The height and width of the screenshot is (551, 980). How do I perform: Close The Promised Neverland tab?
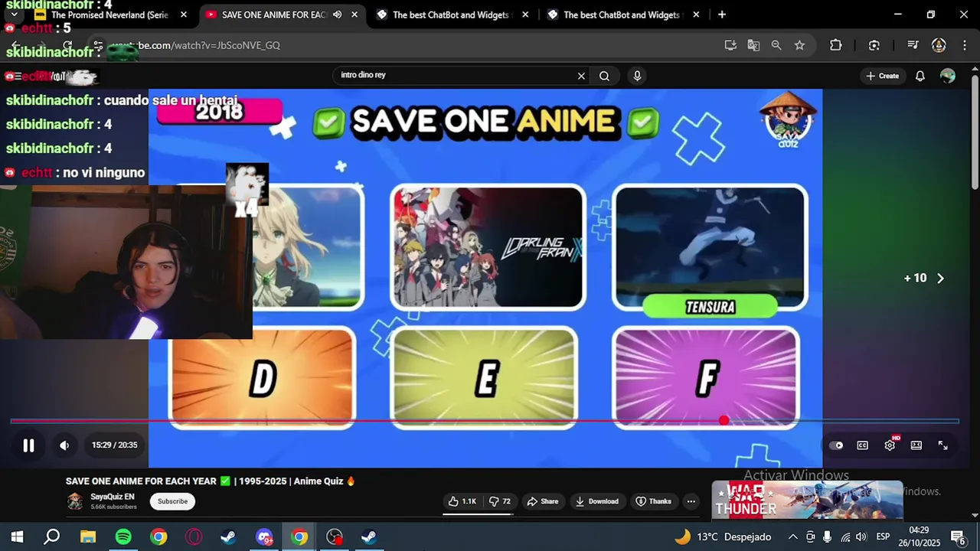click(184, 15)
